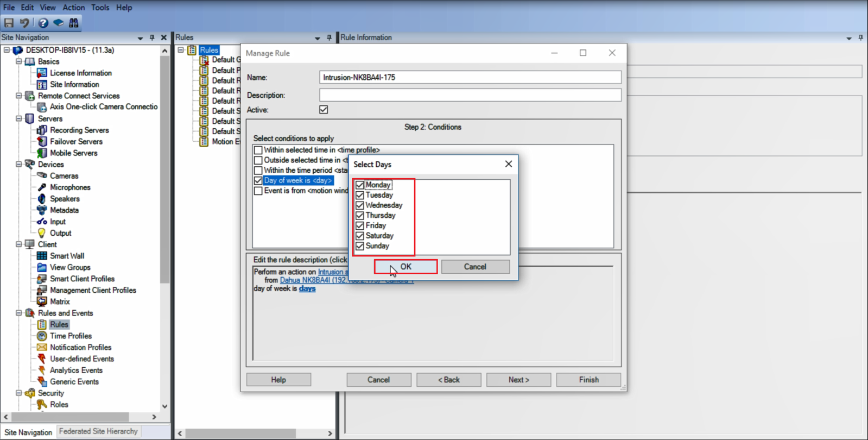
Task: Click the 'days' link in rule description
Action: coord(307,289)
